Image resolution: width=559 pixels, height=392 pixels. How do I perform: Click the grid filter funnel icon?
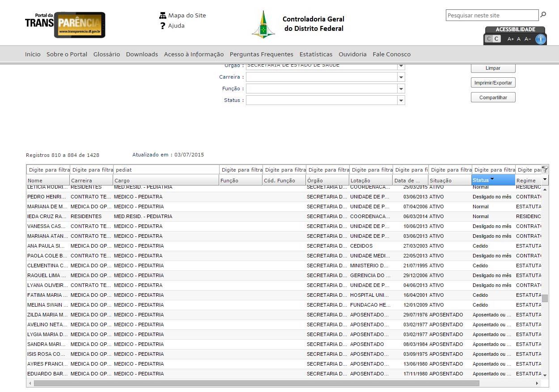(x=545, y=169)
